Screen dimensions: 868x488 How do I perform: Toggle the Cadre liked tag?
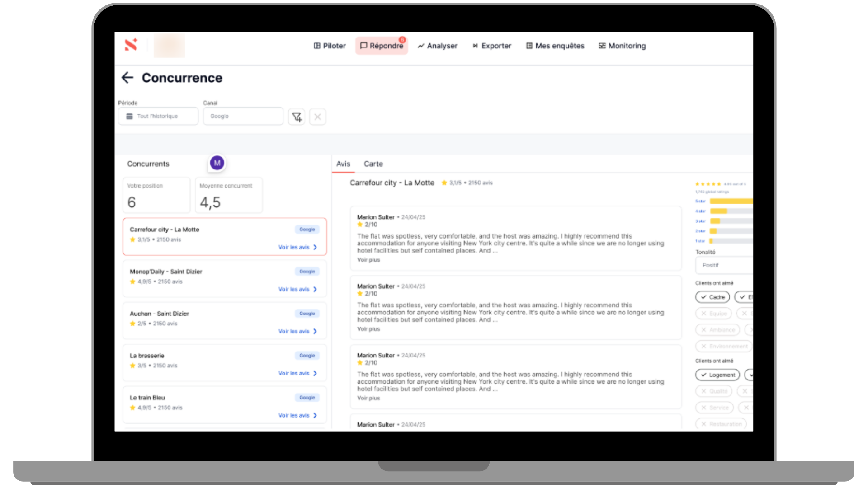pyautogui.click(x=712, y=297)
